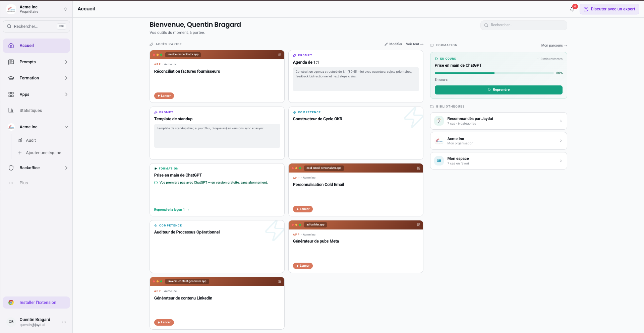
Task: Collapse the Acme Inc team section
Action: click(x=66, y=127)
